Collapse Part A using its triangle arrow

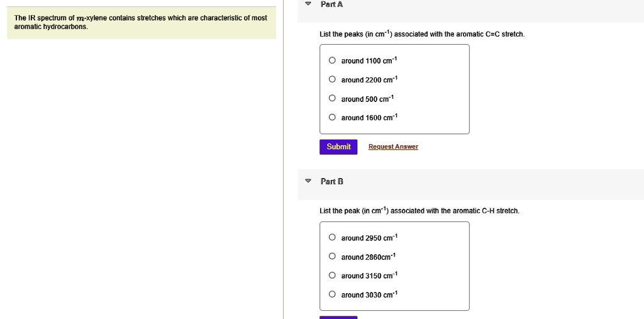[x=308, y=4]
